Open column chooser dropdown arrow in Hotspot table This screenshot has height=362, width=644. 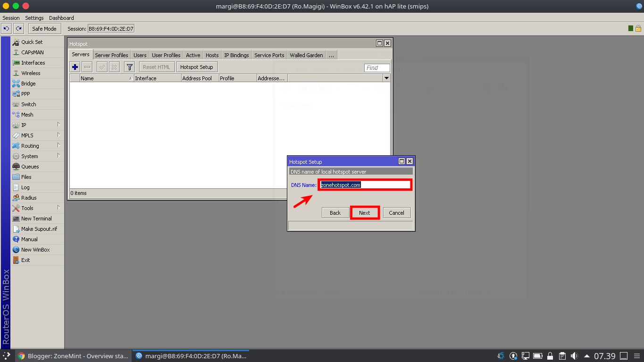386,78
